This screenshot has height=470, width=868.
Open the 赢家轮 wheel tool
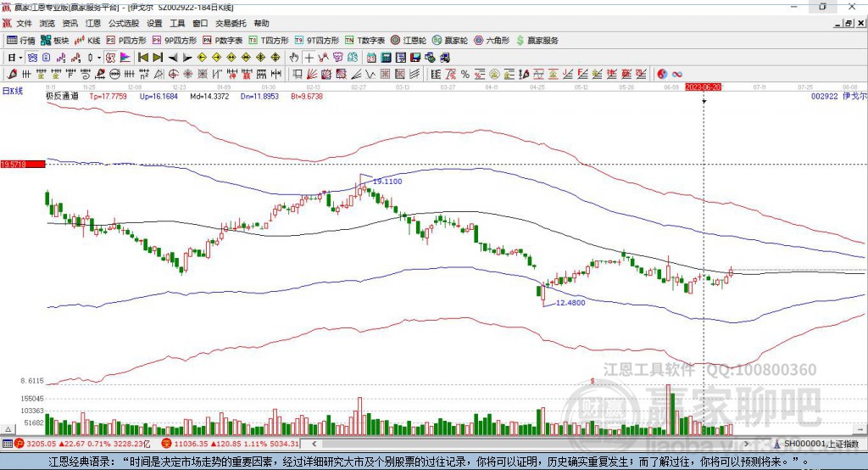tap(450, 41)
